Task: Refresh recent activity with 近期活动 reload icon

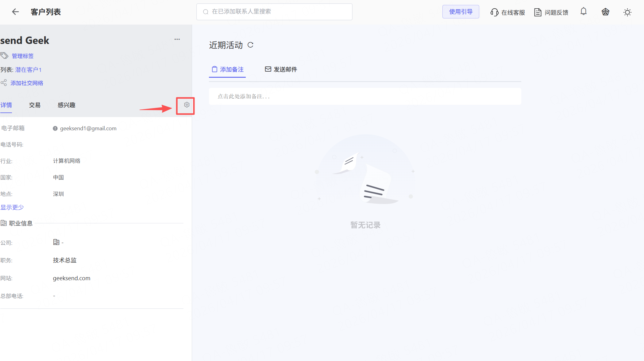Action: pyautogui.click(x=250, y=45)
